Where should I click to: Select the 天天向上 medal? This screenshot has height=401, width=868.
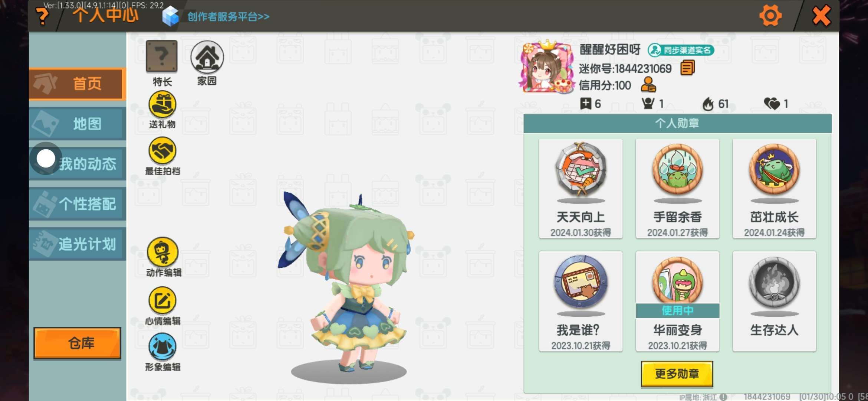(x=581, y=189)
